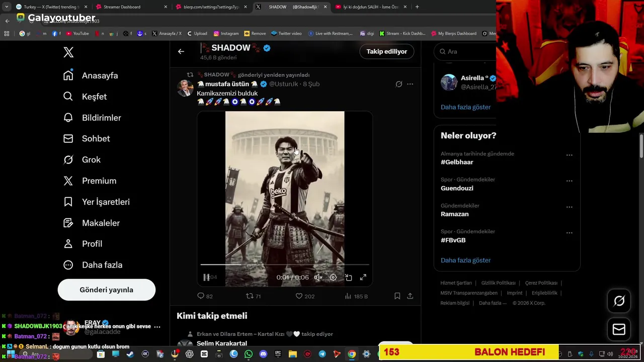Toggle picture-in-picture on the video

348,278
